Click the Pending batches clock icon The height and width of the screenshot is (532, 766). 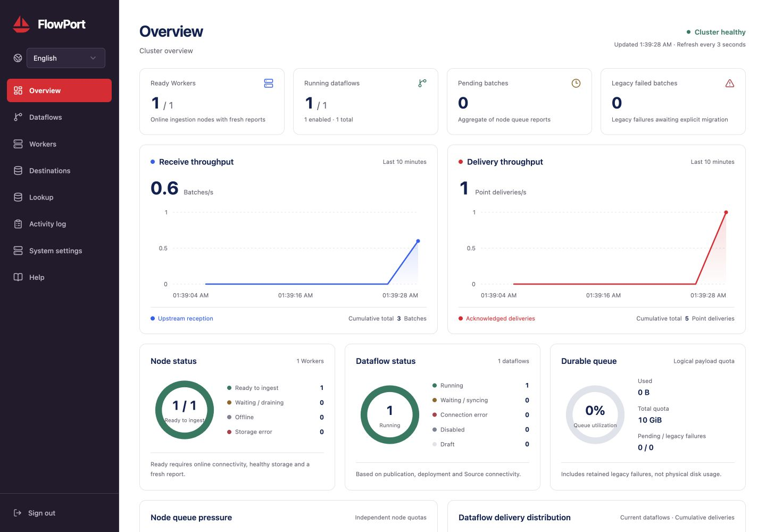point(576,83)
